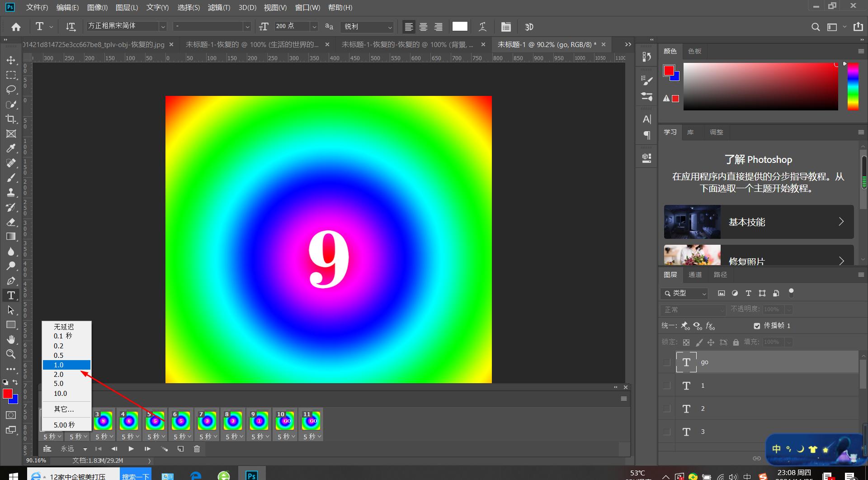This screenshot has width=868, height=480.
Task: Toggle visibility of layer 2
Action: [x=666, y=409]
